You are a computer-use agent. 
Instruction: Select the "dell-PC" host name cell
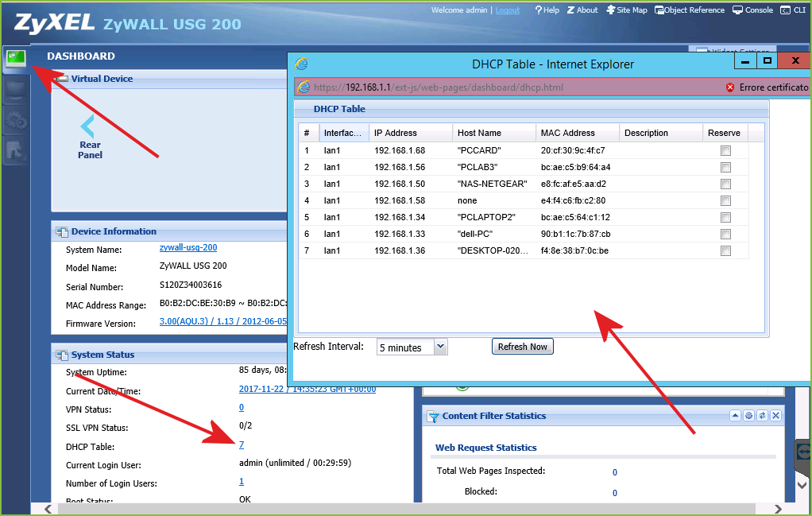pos(475,235)
